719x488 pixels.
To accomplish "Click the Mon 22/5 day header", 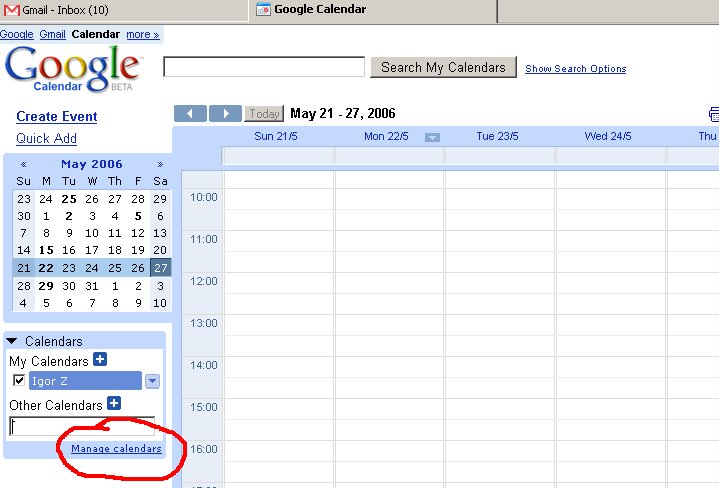I will (386, 136).
